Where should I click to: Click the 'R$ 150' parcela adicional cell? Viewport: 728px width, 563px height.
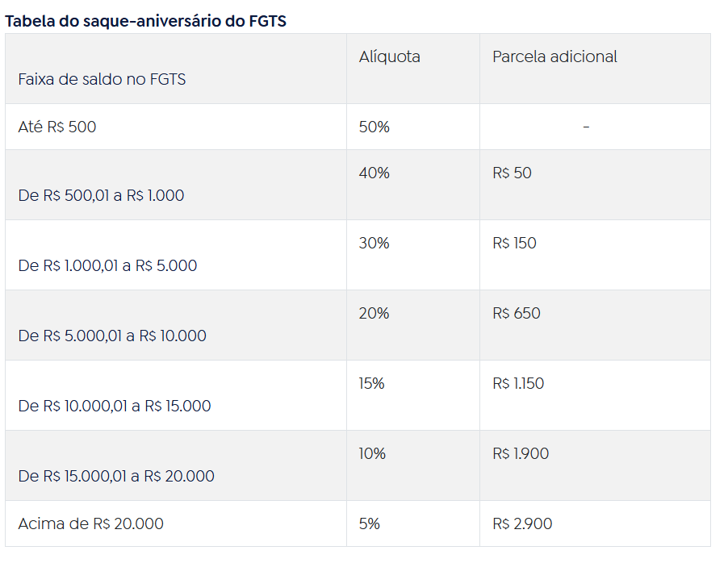[514, 243]
